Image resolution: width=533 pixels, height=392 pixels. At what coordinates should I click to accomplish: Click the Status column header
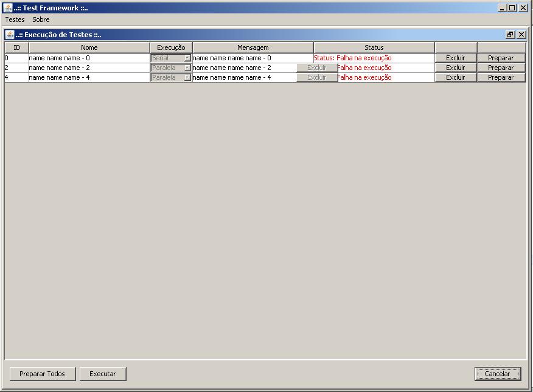374,47
